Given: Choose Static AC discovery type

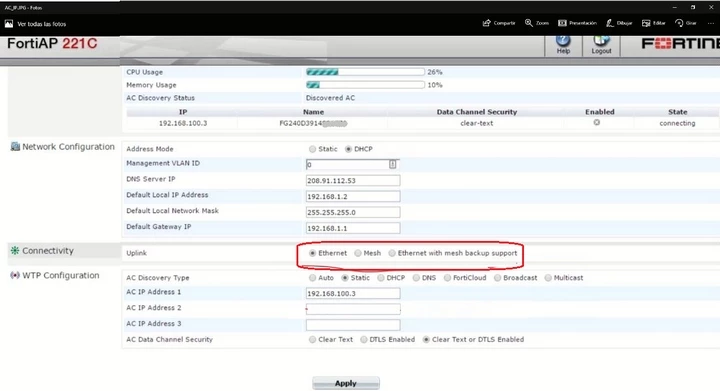Looking at the screenshot, I should (344, 278).
